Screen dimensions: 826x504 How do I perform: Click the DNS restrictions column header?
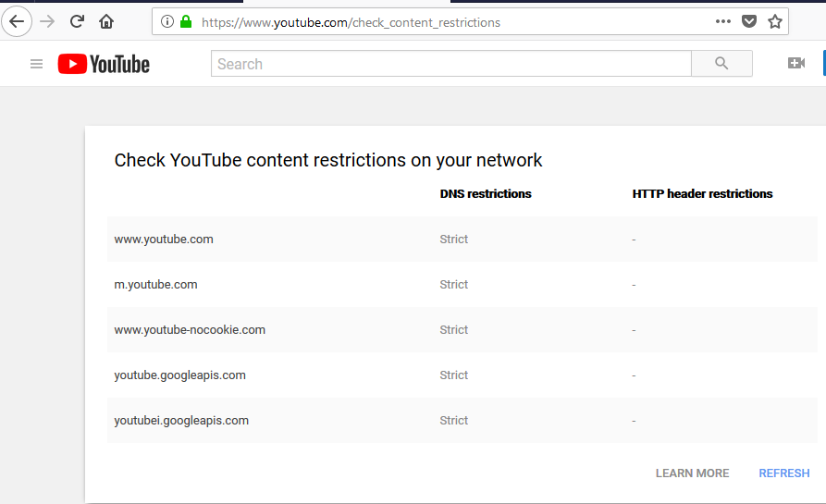click(x=486, y=194)
